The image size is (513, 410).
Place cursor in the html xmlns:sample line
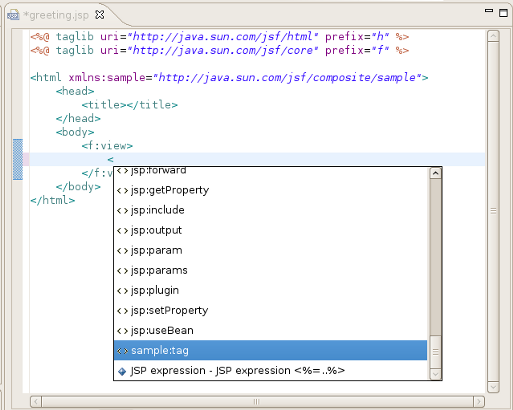229,77
